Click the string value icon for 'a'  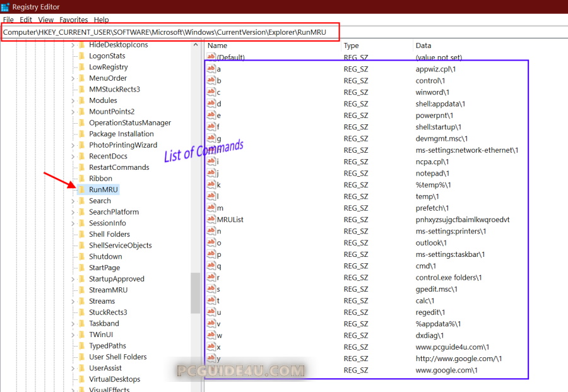pyautogui.click(x=211, y=69)
